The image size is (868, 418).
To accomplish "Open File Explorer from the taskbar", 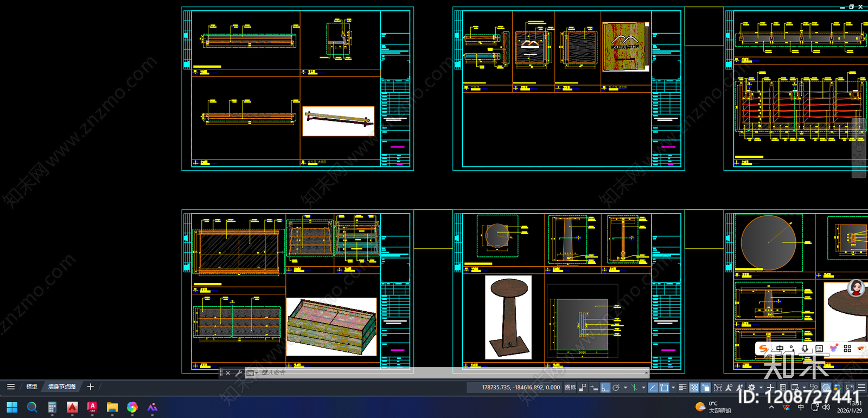I will coord(112,407).
